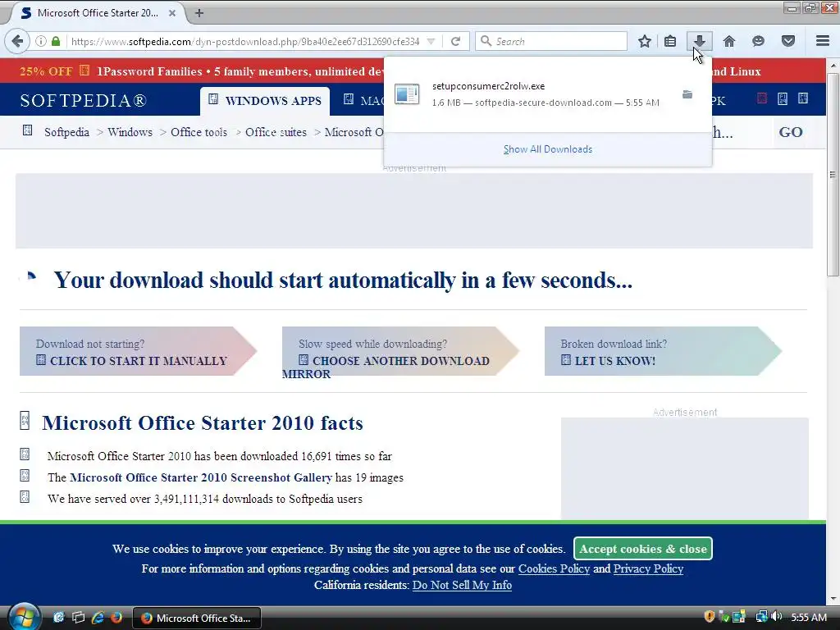Open site information icon in address bar
The width and height of the screenshot is (840, 630).
41,41
